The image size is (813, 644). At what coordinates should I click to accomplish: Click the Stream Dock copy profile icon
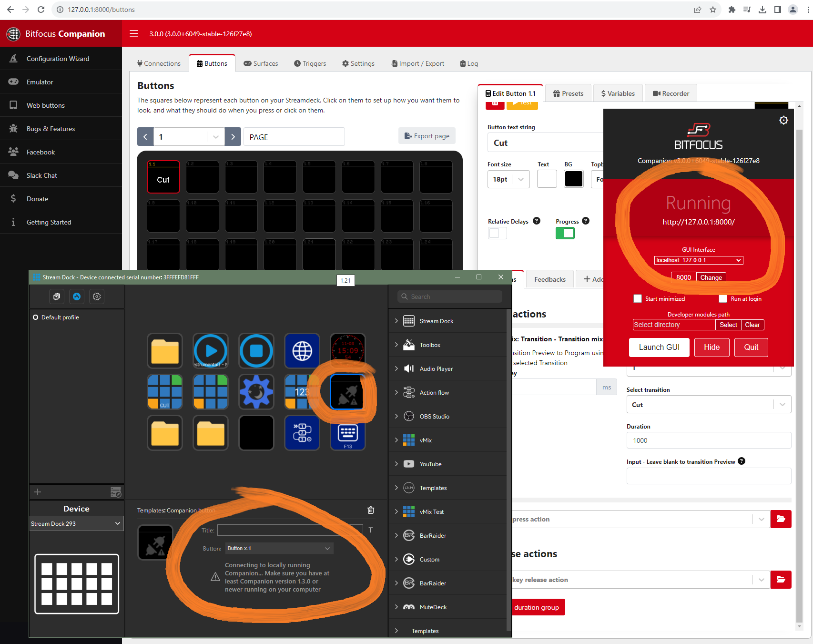click(x=56, y=296)
